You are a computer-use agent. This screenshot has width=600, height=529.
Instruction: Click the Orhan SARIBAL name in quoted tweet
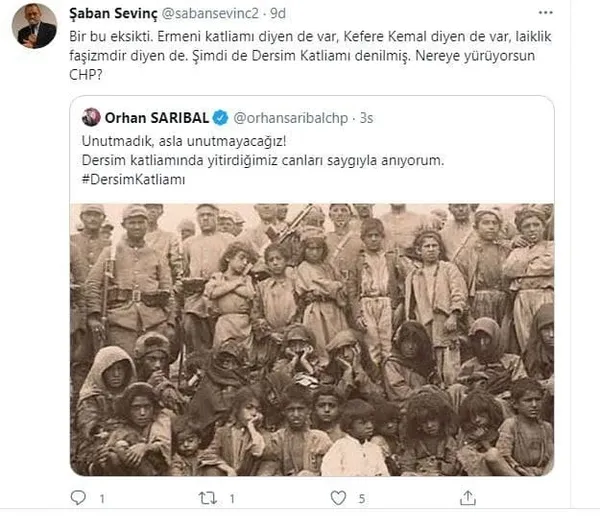tap(157, 118)
